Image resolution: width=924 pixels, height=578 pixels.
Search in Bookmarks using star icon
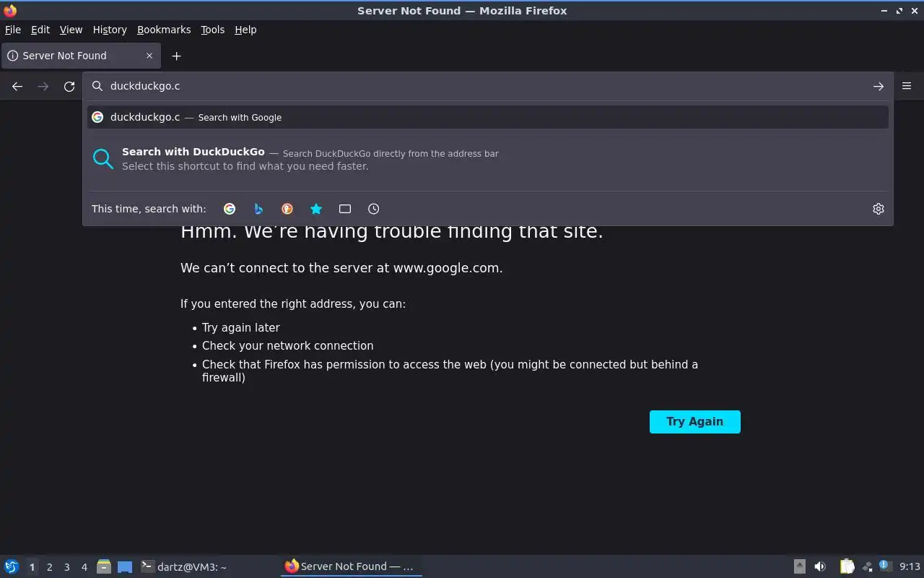point(316,209)
